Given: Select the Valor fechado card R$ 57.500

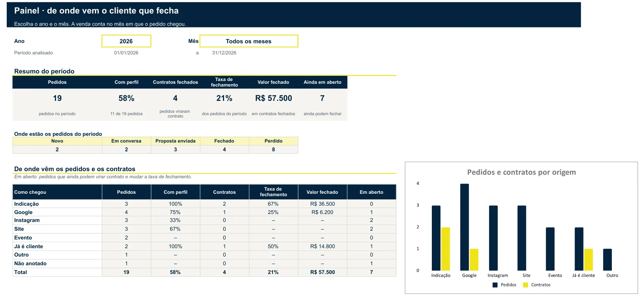Looking at the screenshot, I should click(x=273, y=98).
